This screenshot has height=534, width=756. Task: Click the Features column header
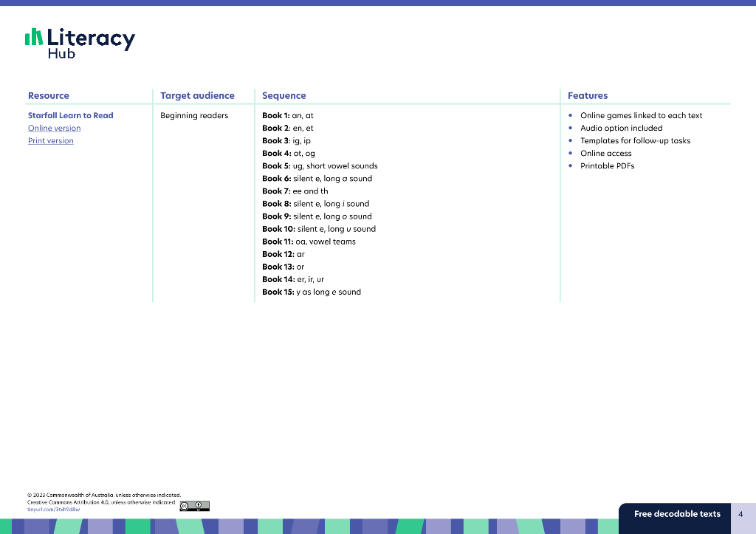[588, 95]
